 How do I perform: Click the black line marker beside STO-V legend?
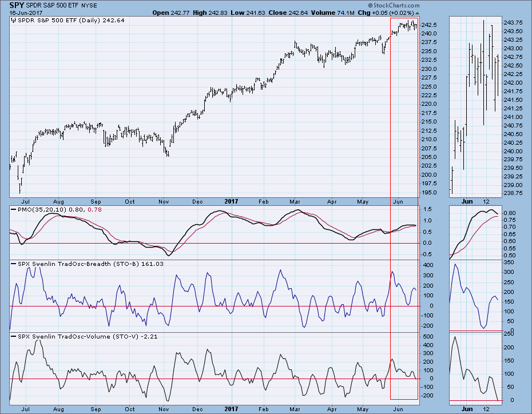click(x=13, y=337)
